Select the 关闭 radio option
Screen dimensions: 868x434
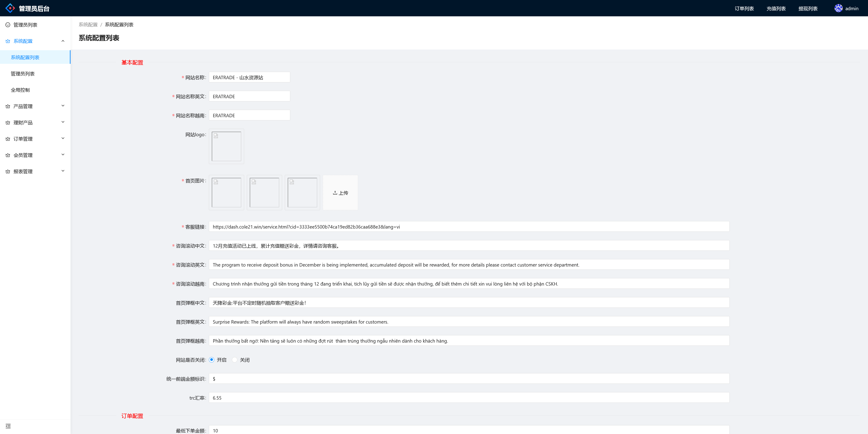[x=235, y=360]
